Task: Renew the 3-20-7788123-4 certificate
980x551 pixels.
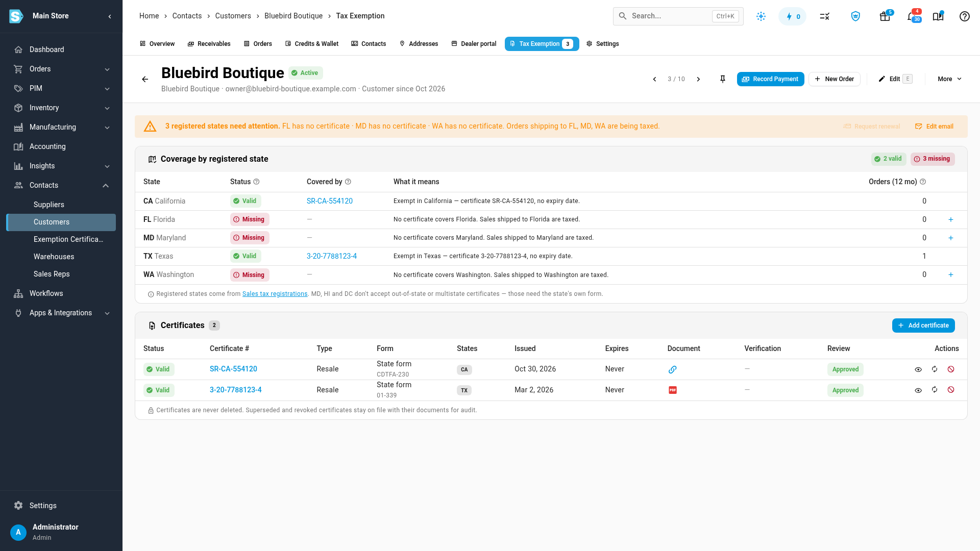Action: point(935,390)
